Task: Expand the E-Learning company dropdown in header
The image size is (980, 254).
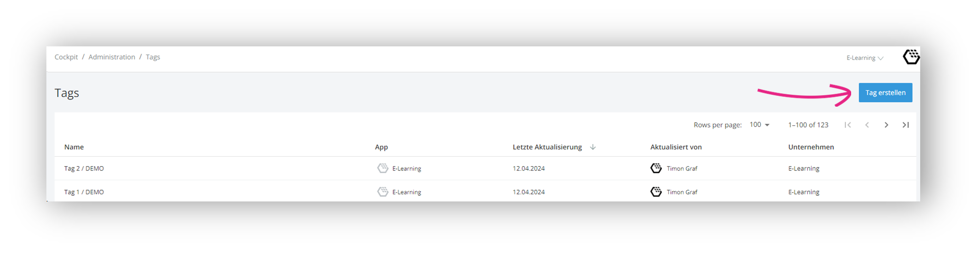Action: (x=865, y=58)
